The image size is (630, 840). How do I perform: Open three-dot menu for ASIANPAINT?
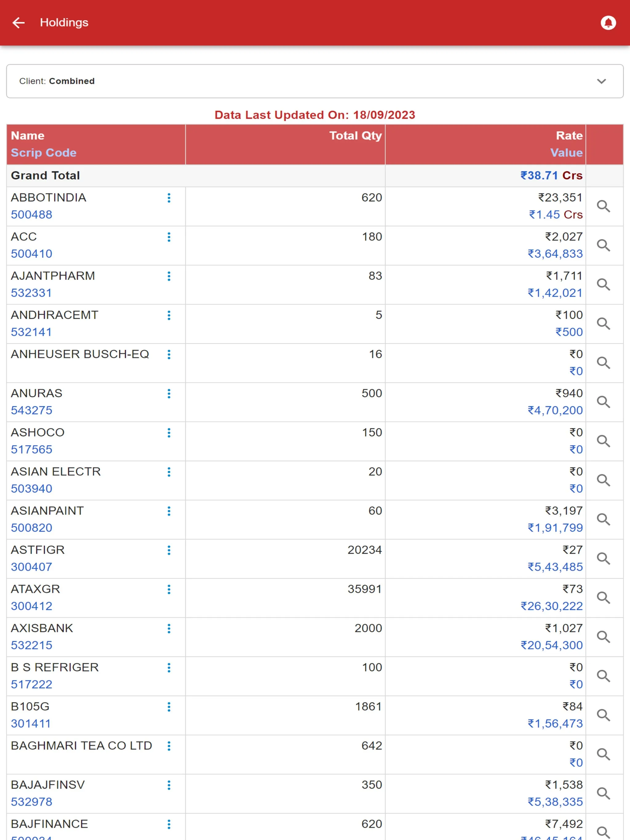pyautogui.click(x=169, y=511)
